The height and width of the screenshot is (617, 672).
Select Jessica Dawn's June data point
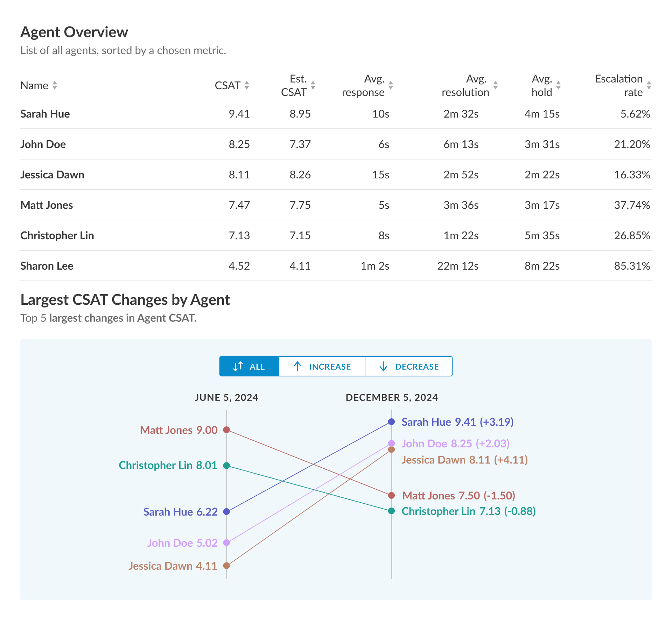click(227, 566)
